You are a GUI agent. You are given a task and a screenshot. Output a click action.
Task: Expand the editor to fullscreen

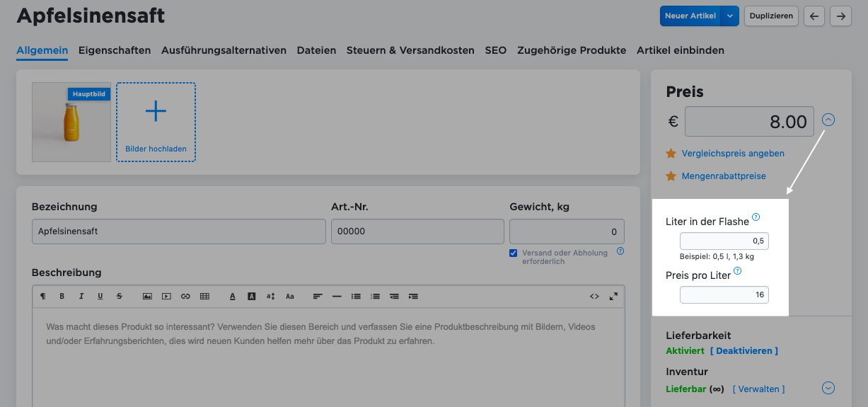pos(613,297)
